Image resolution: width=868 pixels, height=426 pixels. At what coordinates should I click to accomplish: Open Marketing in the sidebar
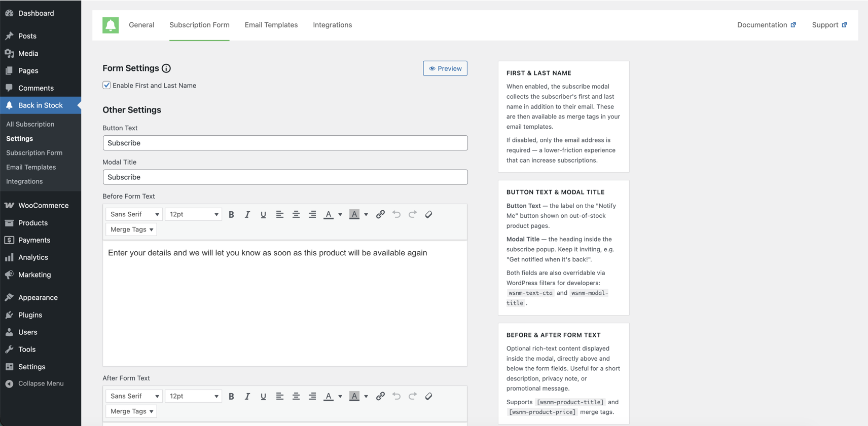(41, 275)
